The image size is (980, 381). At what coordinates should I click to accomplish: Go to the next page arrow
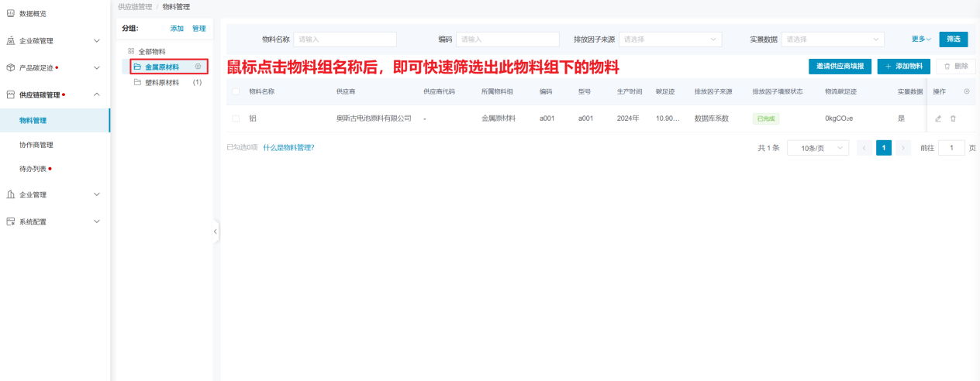(903, 148)
